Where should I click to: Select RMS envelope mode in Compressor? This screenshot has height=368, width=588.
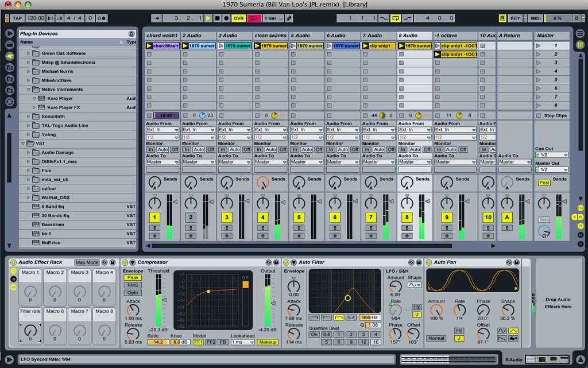point(133,285)
